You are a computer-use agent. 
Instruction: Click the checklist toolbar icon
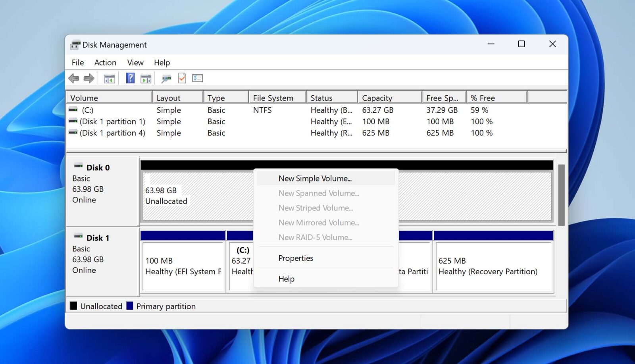pos(197,78)
